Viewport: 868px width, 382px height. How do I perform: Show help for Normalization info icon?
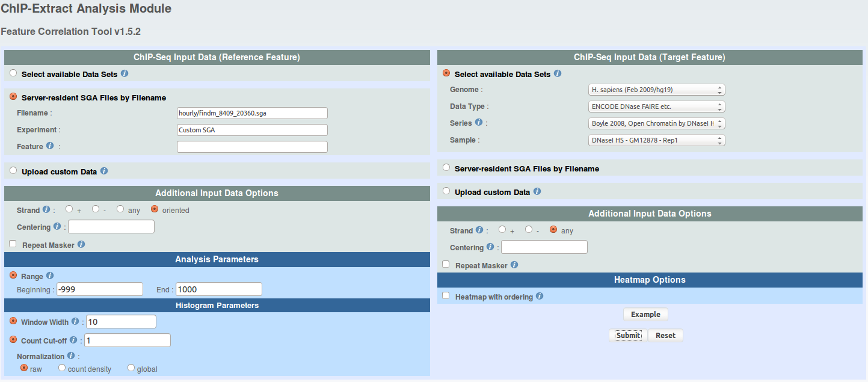(x=71, y=356)
